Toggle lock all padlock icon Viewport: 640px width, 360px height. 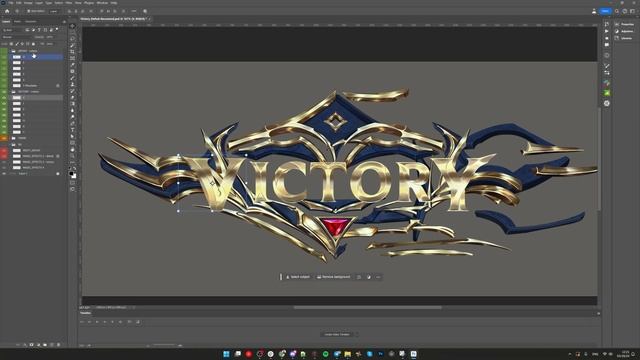point(33,44)
